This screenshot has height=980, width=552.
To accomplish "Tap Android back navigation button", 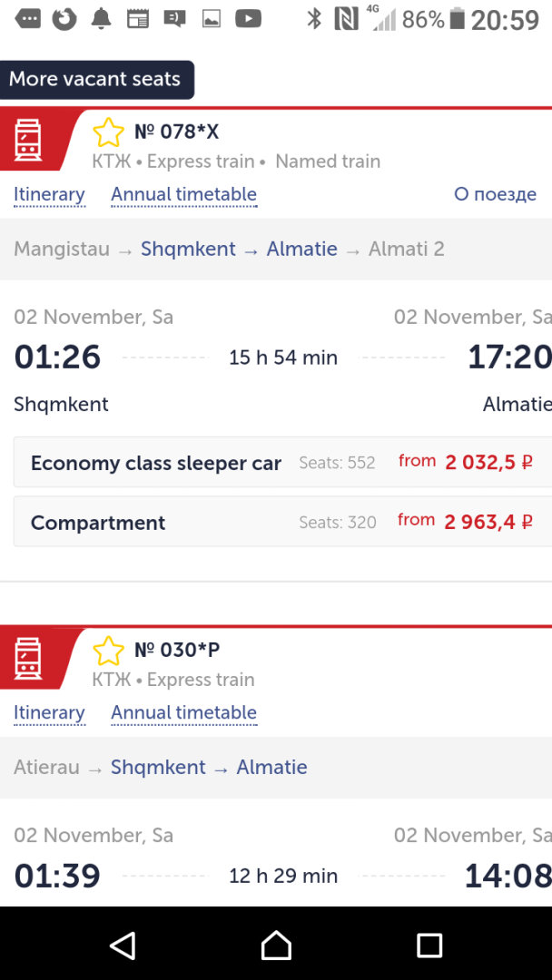I will (123, 945).
